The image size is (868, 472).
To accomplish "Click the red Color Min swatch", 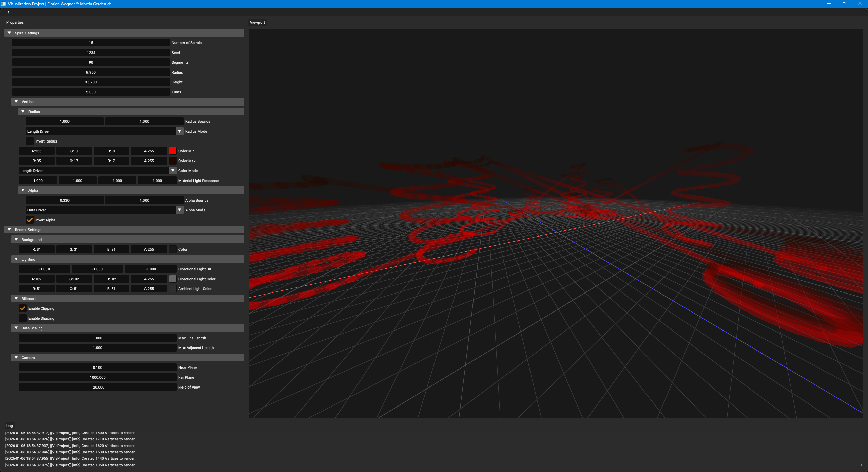I will pyautogui.click(x=173, y=151).
